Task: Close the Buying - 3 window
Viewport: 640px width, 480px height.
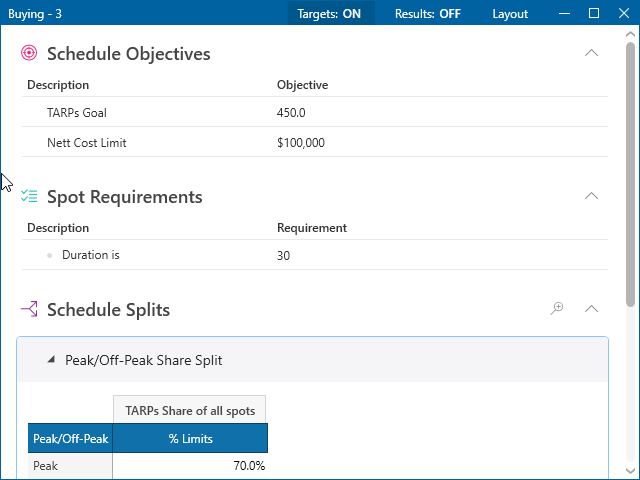Action: (624, 13)
